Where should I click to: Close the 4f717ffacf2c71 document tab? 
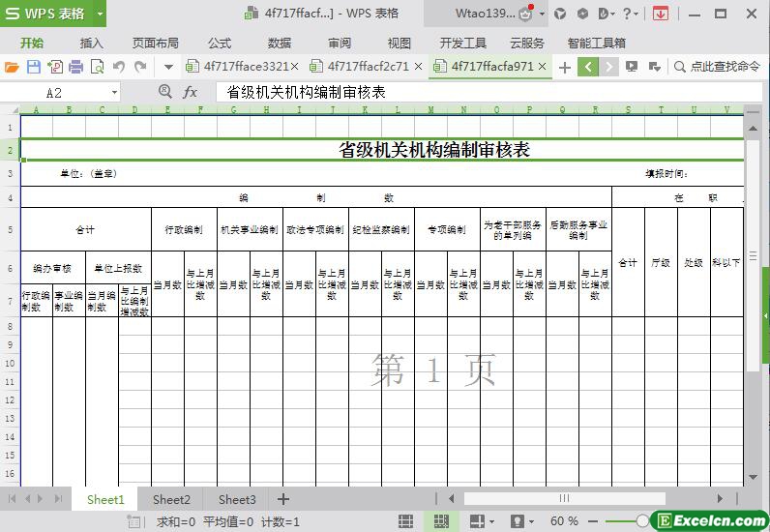pos(419,67)
